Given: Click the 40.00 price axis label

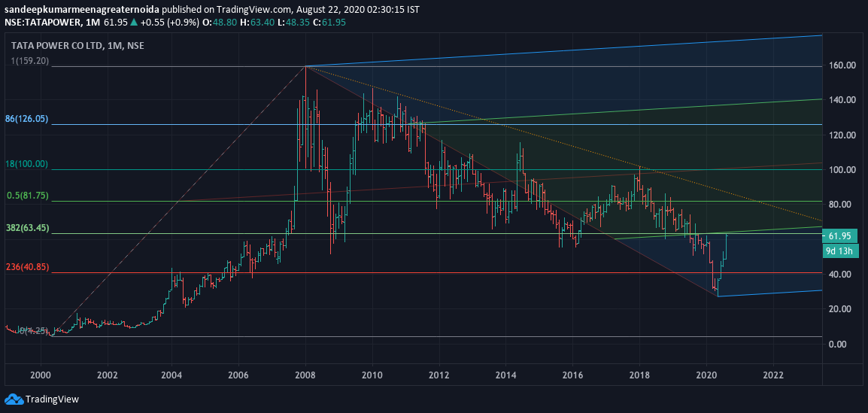Looking at the screenshot, I should tap(842, 275).
